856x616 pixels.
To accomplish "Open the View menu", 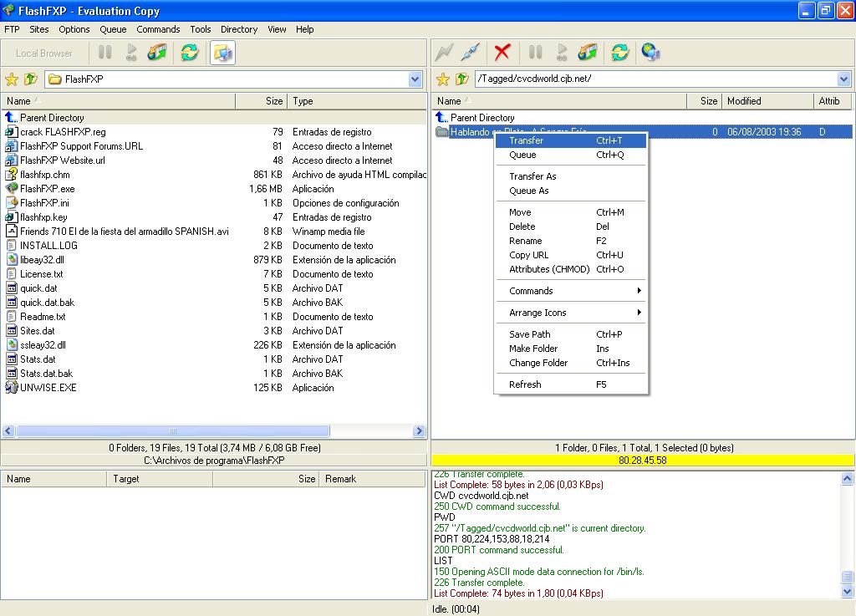I will 277,29.
